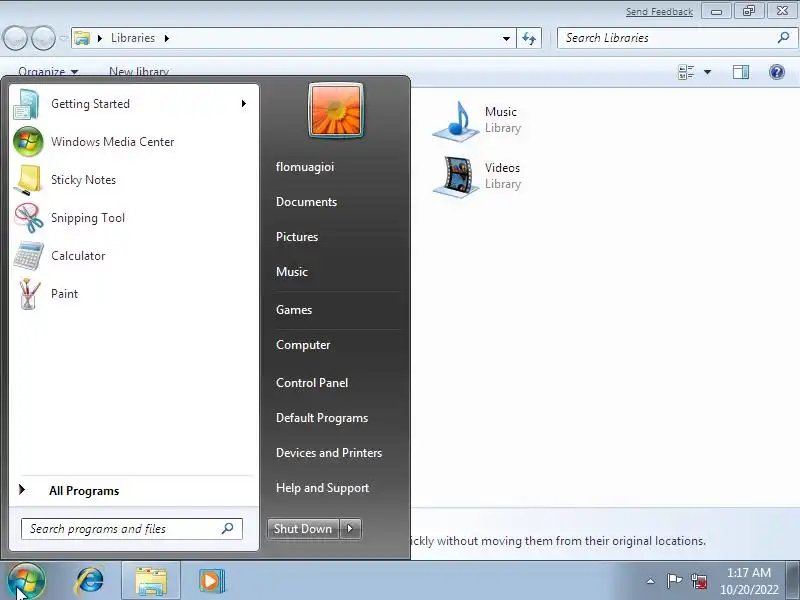This screenshot has height=600, width=800.
Task: Launch Internet Explorer from the taskbar
Action: [90, 581]
